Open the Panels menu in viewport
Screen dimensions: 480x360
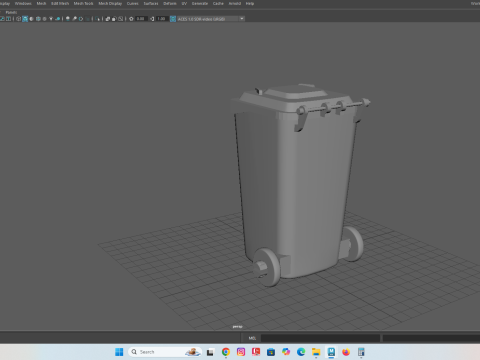[11, 12]
